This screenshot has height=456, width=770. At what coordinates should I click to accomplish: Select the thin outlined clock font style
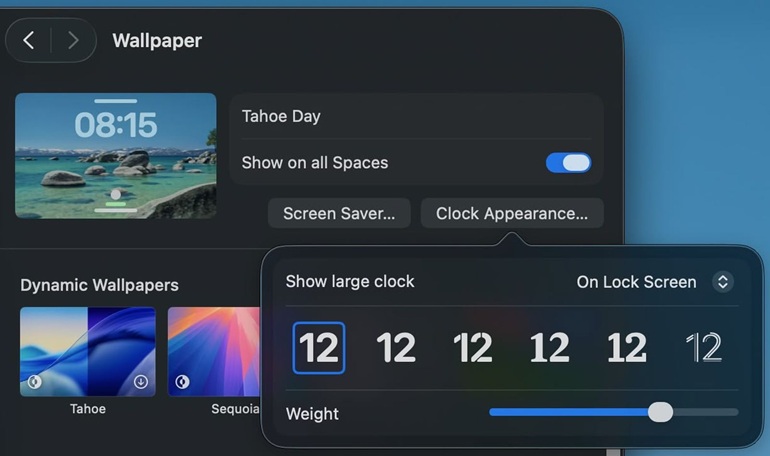(704, 348)
